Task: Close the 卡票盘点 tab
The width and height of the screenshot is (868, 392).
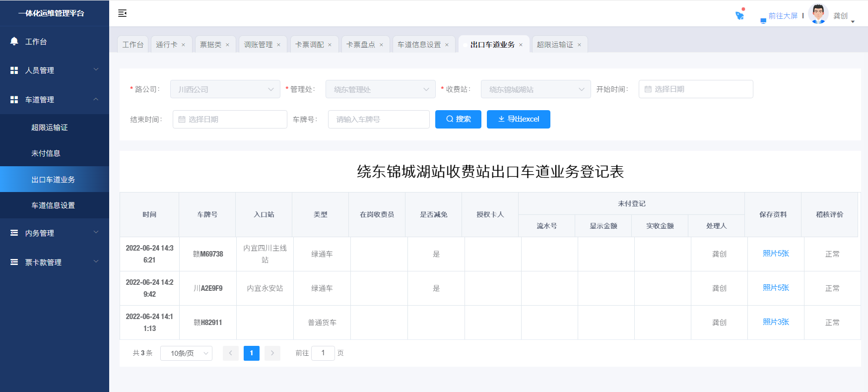Action: click(x=381, y=45)
